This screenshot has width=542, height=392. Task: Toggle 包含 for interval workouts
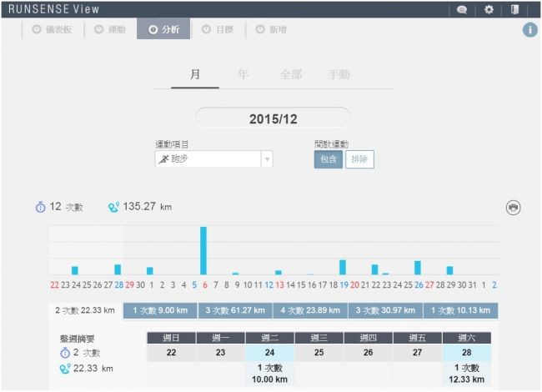[329, 159]
